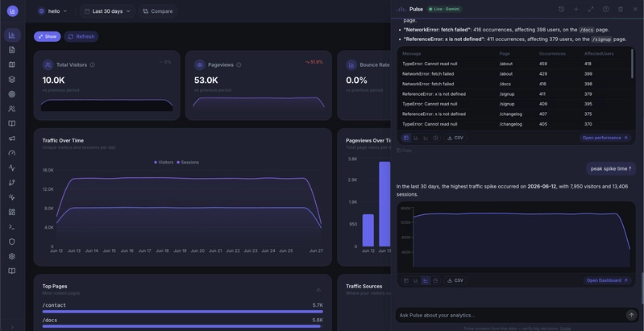Select line chart view in peak spike card

tap(426, 280)
